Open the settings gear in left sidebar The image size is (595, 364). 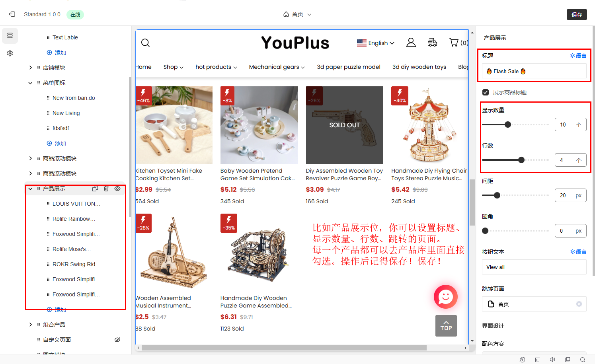tap(10, 53)
